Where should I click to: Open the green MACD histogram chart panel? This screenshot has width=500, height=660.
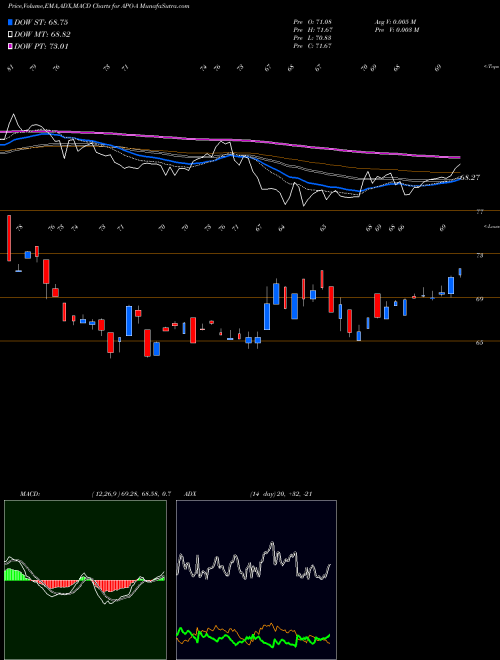point(85,580)
